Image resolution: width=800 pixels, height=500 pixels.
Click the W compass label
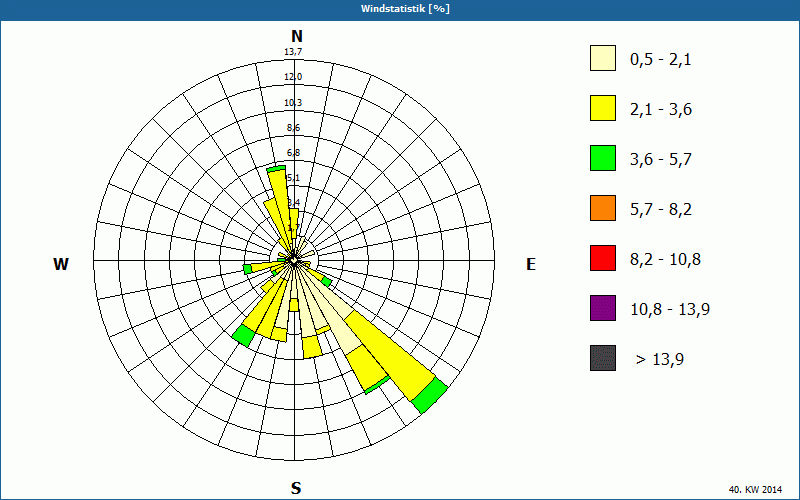pos(61,264)
